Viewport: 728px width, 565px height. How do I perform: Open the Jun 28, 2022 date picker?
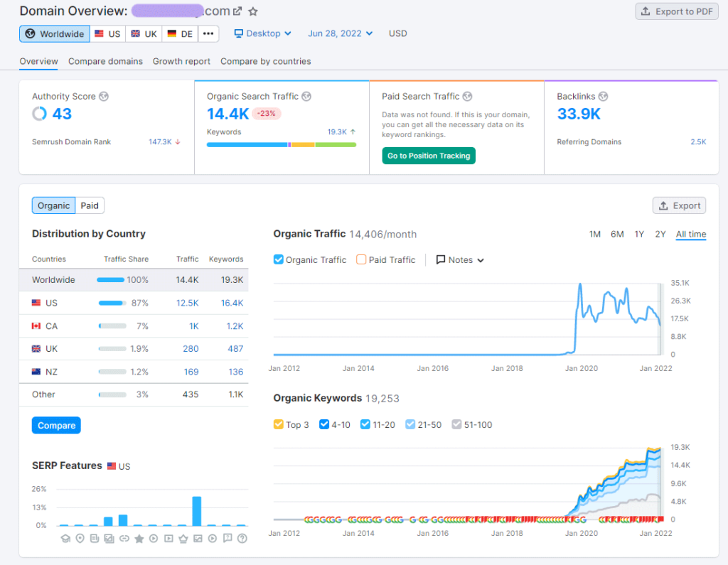(x=340, y=33)
